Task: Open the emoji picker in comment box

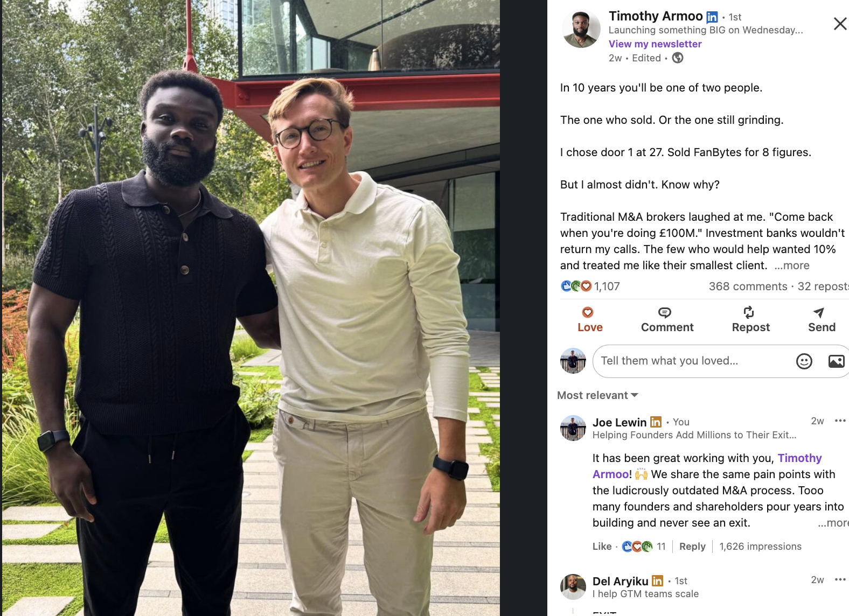Action: coord(804,361)
